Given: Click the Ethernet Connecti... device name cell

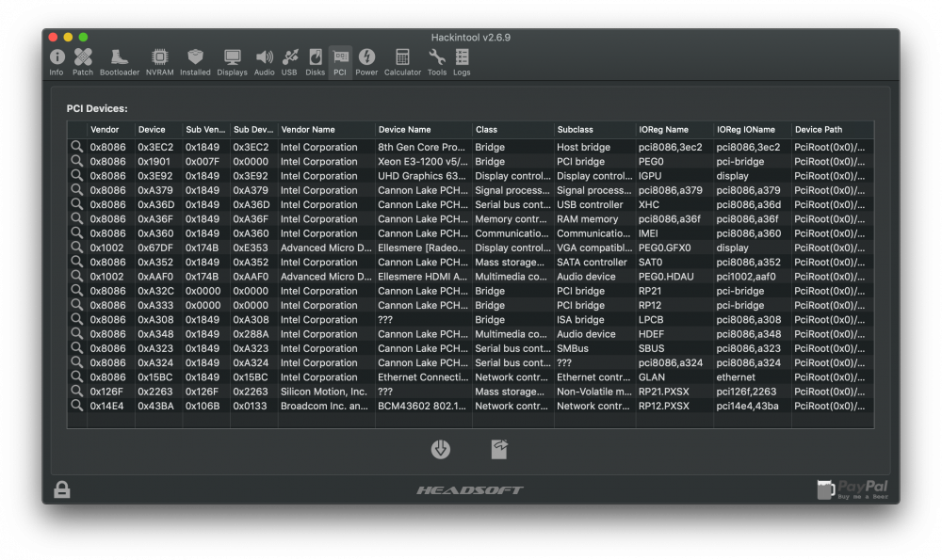Looking at the screenshot, I should coord(423,377).
